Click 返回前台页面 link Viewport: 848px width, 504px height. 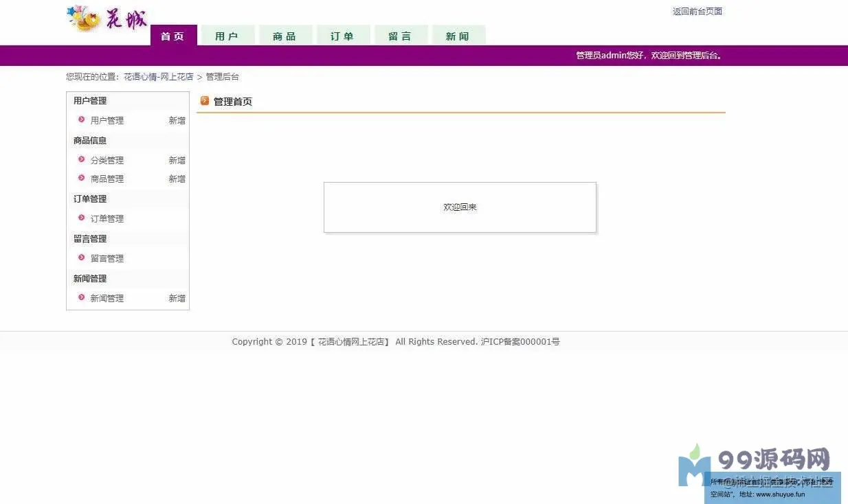point(698,12)
